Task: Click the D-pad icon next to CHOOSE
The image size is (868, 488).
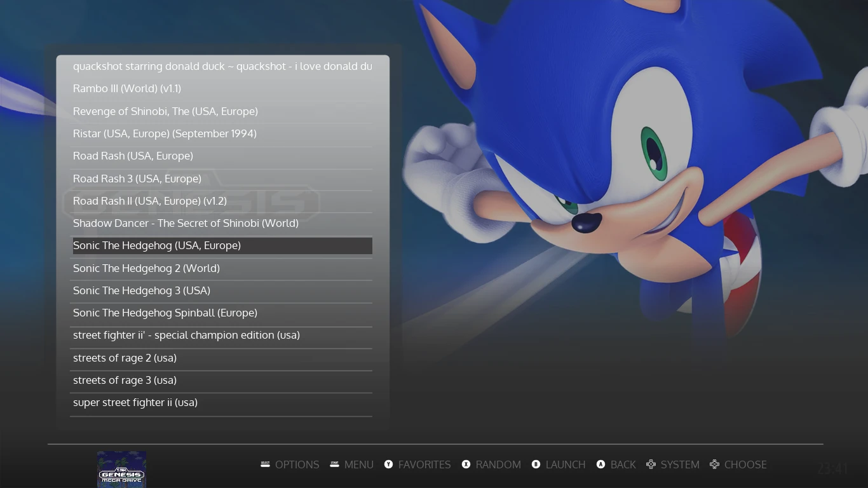Action: tap(714, 464)
